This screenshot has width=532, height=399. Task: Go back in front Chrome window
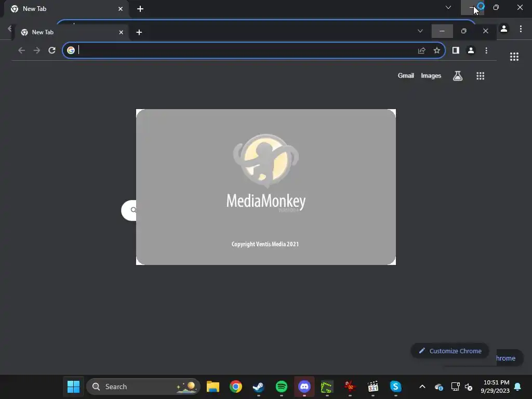click(x=22, y=50)
